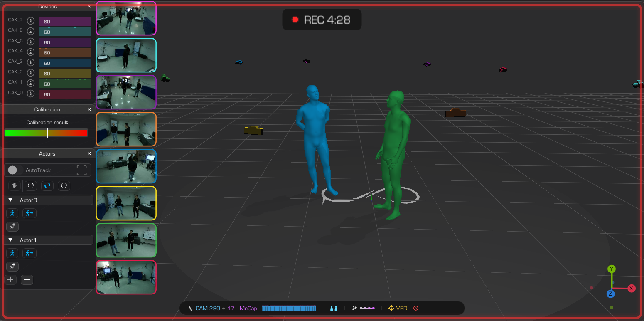Open the blue-bordered camera thumbnail
644x321 pixels.
pos(126,166)
